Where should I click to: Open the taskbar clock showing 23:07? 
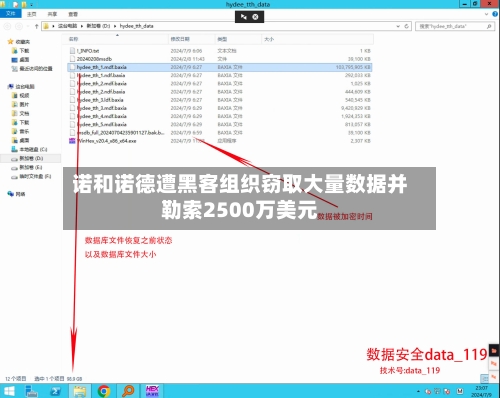click(x=481, y=391)
